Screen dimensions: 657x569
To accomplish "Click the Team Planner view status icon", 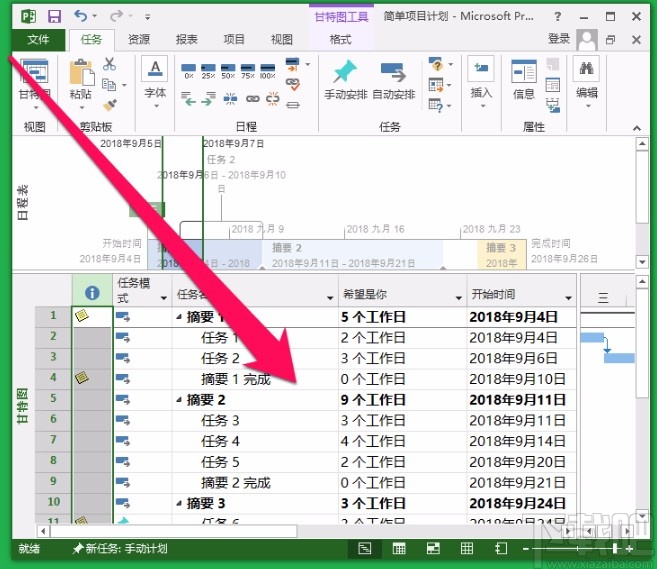I will click(x=433, y=548).
